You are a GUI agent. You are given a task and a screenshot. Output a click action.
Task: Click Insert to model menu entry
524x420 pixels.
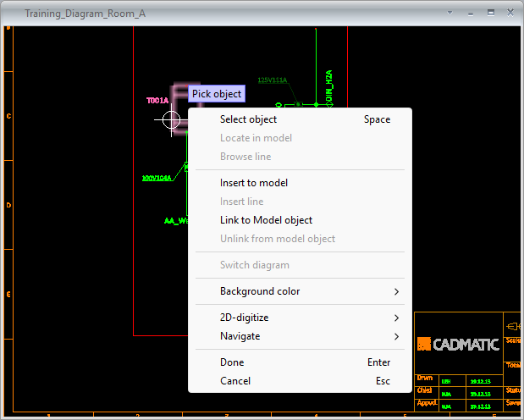tap(254, 183)
